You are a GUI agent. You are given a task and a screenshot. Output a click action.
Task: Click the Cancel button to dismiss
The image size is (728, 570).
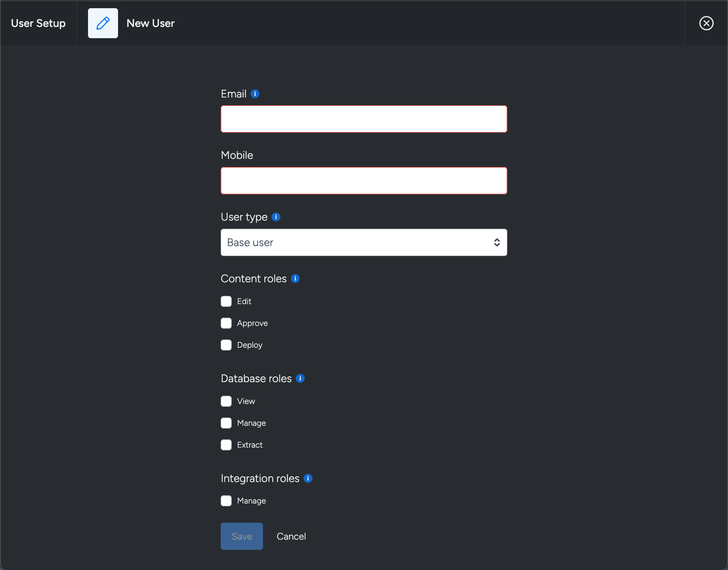291,536
